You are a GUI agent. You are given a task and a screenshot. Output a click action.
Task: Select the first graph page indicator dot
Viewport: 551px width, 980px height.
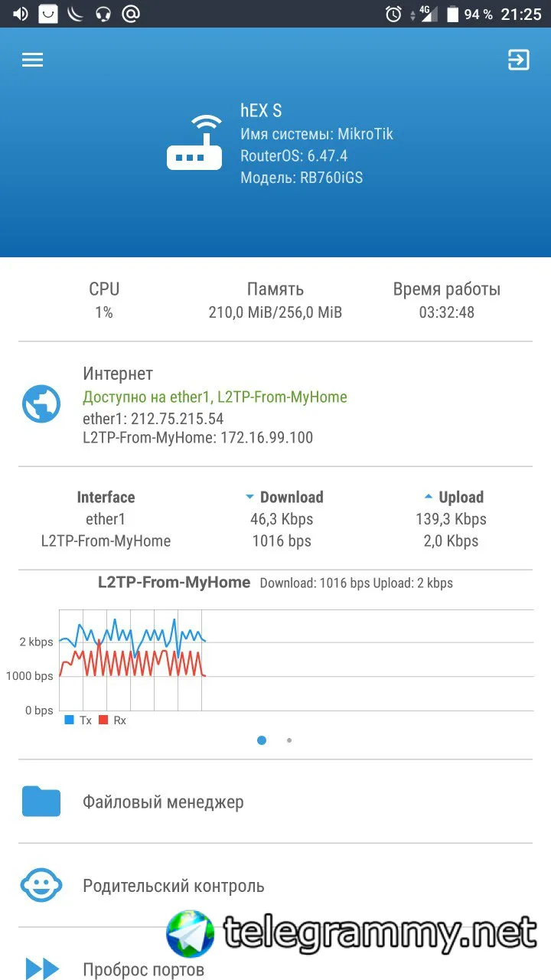point(262,740)
